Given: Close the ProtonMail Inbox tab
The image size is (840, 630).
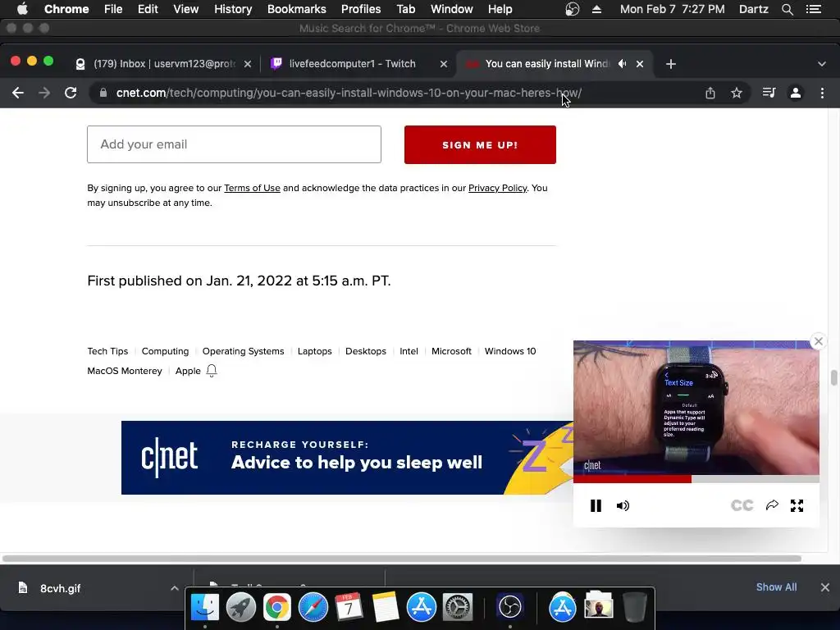Looking at the screenshot, I should coord(248,64).
